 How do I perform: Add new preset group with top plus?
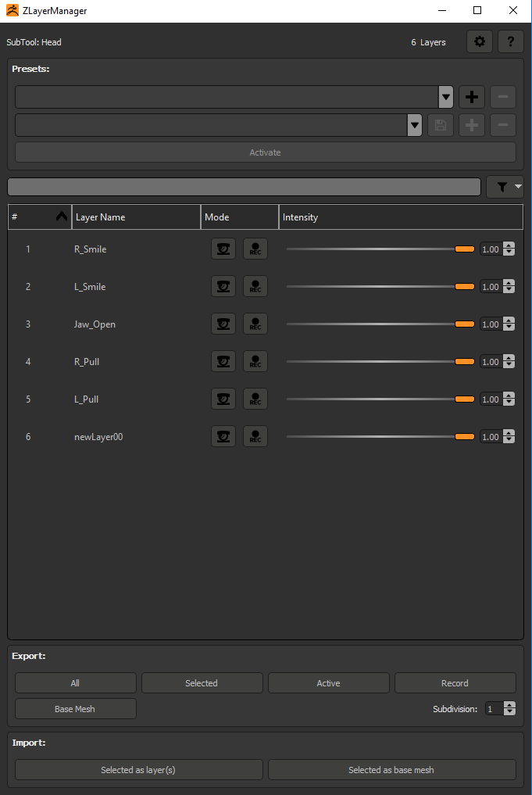click(472, 97)
